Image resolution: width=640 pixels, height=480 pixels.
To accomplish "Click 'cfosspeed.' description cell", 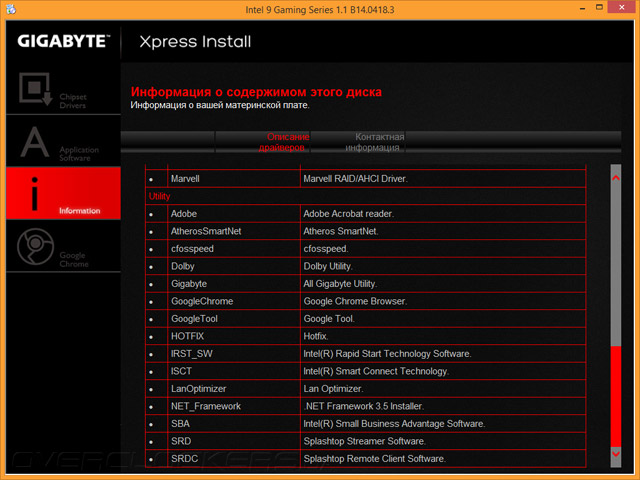I will pyautogui.click(x=326, y=249).
